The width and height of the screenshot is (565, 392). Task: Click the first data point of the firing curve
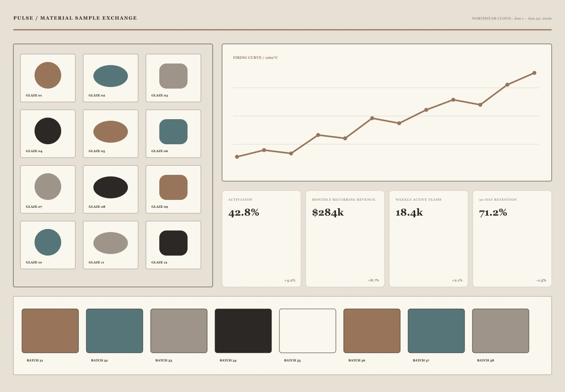tap(237, 157)
